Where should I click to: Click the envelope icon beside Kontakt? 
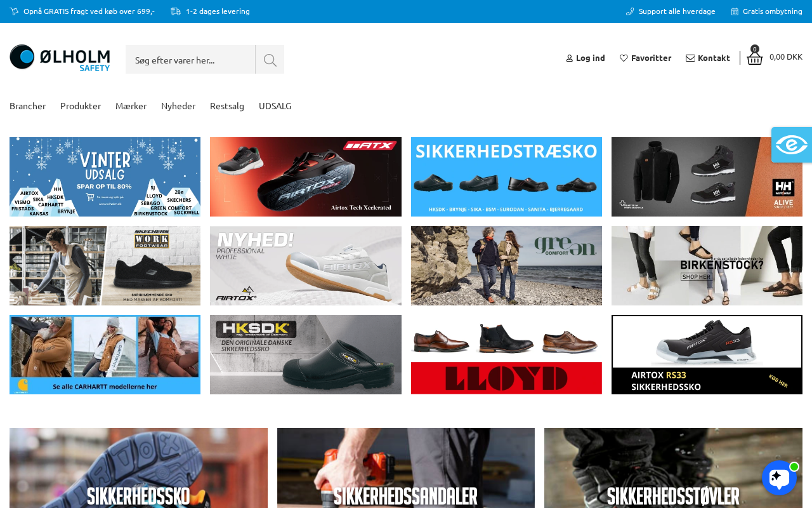point(690,58)
